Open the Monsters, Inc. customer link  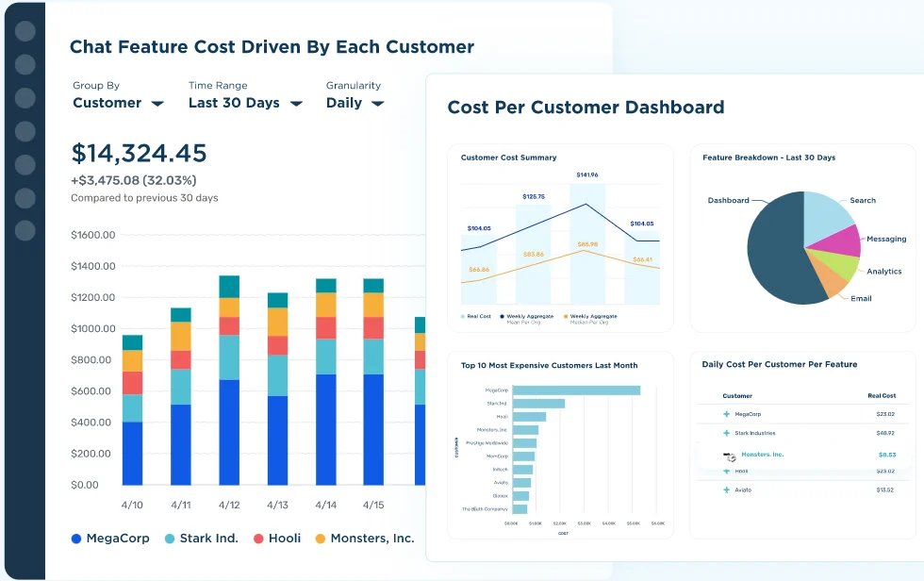click(762, 454)
